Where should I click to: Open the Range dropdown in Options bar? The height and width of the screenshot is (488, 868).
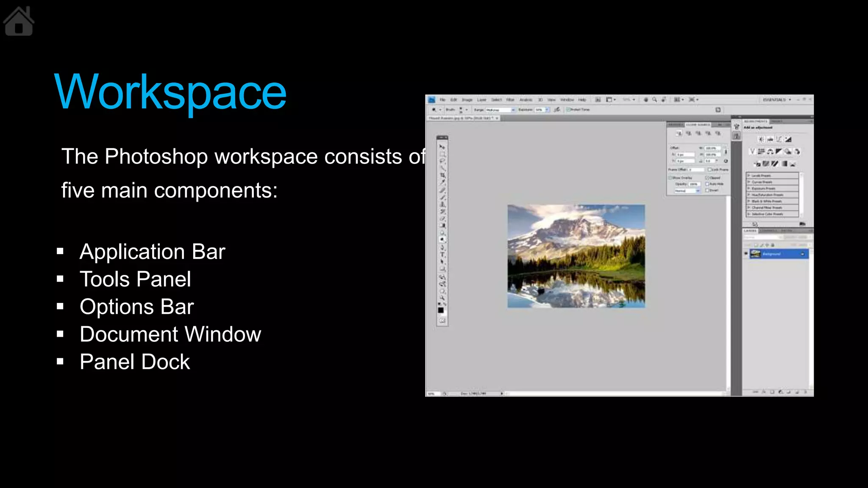point(500,110)
